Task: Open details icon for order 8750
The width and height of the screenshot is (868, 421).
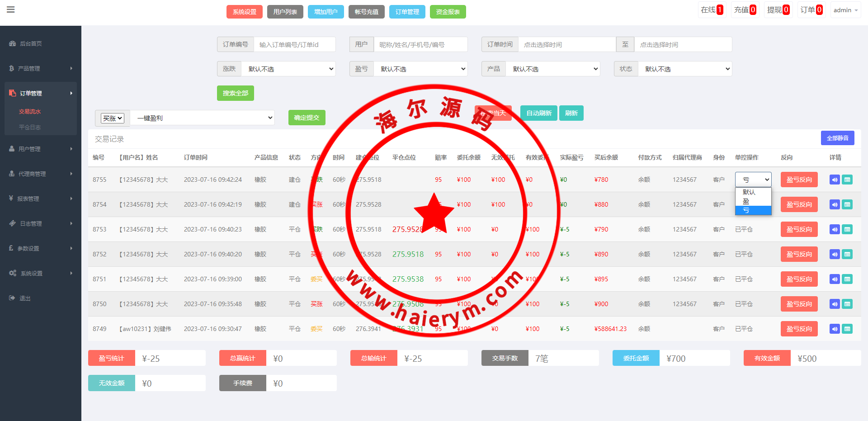Action: [x=848, y=304]
